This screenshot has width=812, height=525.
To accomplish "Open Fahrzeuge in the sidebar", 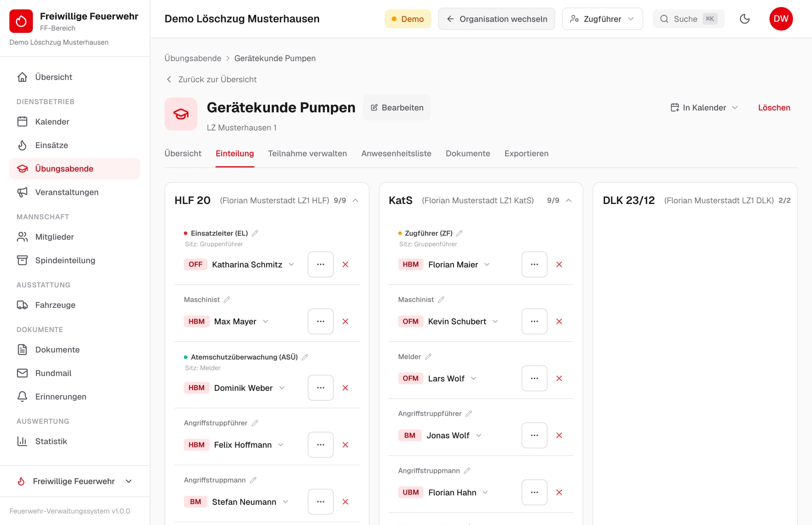I will pyautogui.click(x=75, y=305).
